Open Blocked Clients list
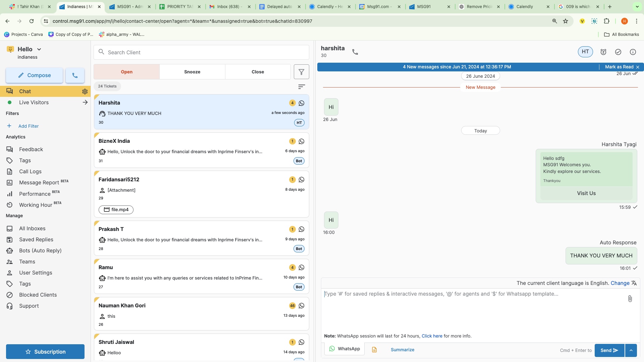Image resolution: width=644 pixels, height=362 pixels. 38,295
